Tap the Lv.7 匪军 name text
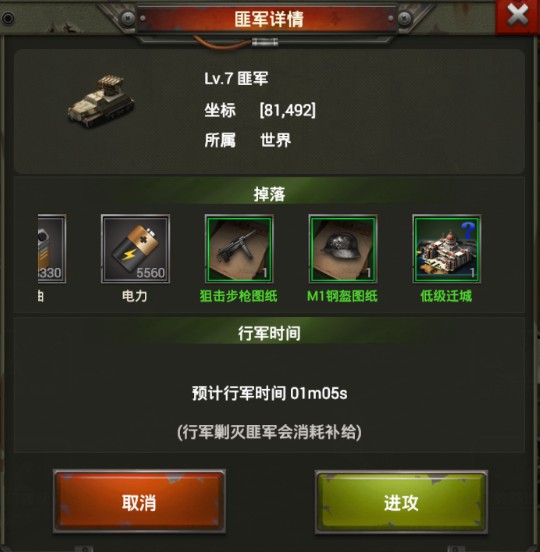This screenshot has height=552, width=540. click(x=236, y=78)
